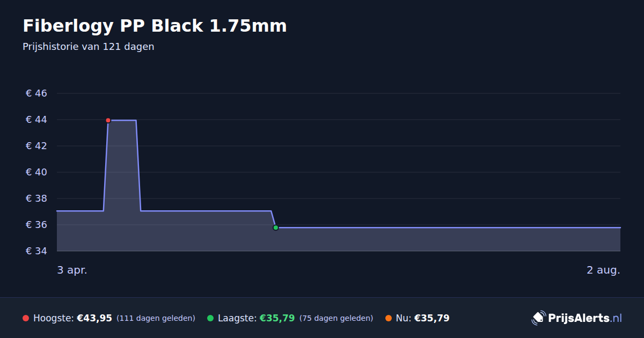Viewport: 644px width, 338px height.
Task: Click the € 34 axis label
Action: point(36,251)
